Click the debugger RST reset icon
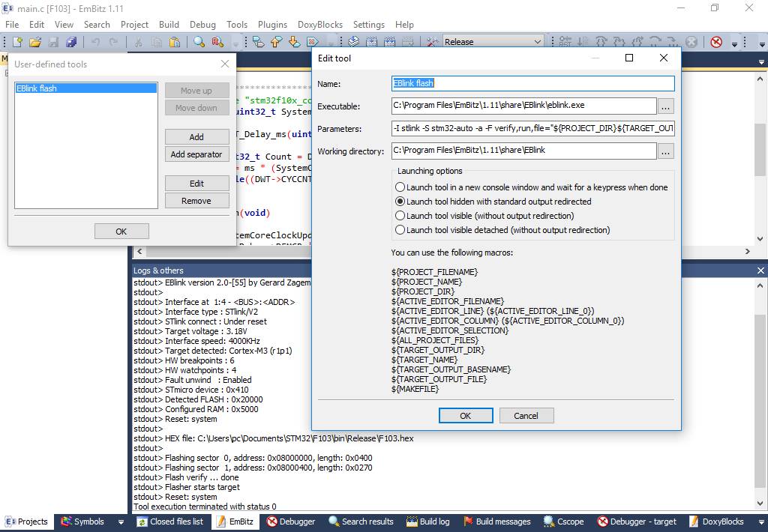 pos(565,42)
